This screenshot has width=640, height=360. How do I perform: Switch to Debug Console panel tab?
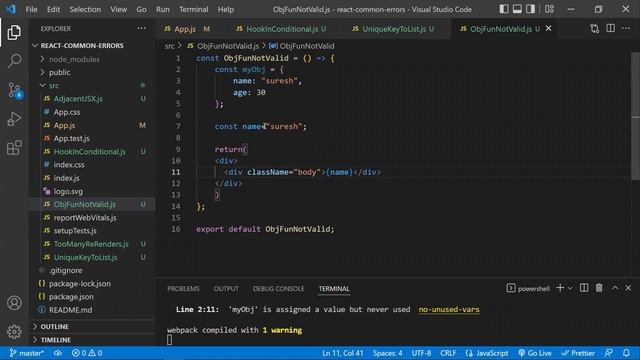coord(278,289)
